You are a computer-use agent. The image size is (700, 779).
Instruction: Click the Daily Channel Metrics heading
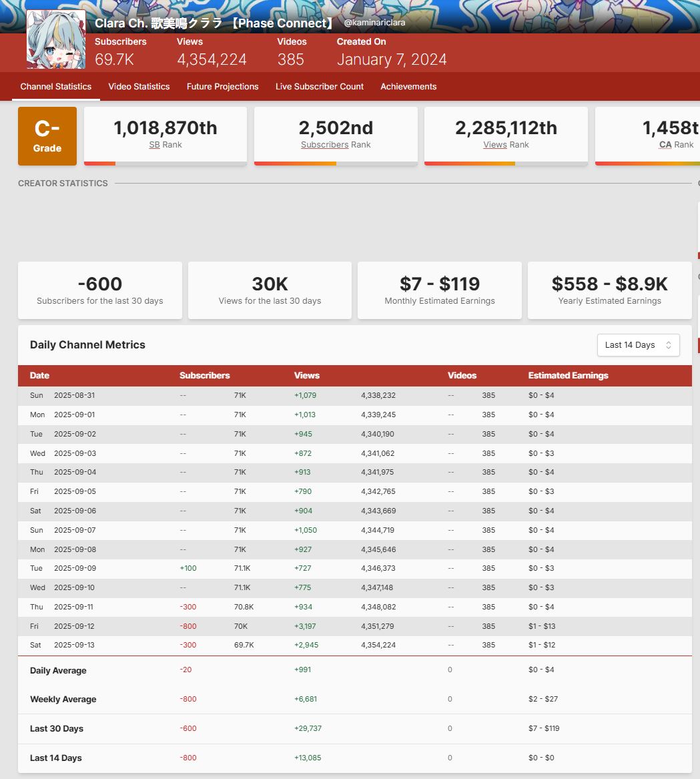coord(87,345)
